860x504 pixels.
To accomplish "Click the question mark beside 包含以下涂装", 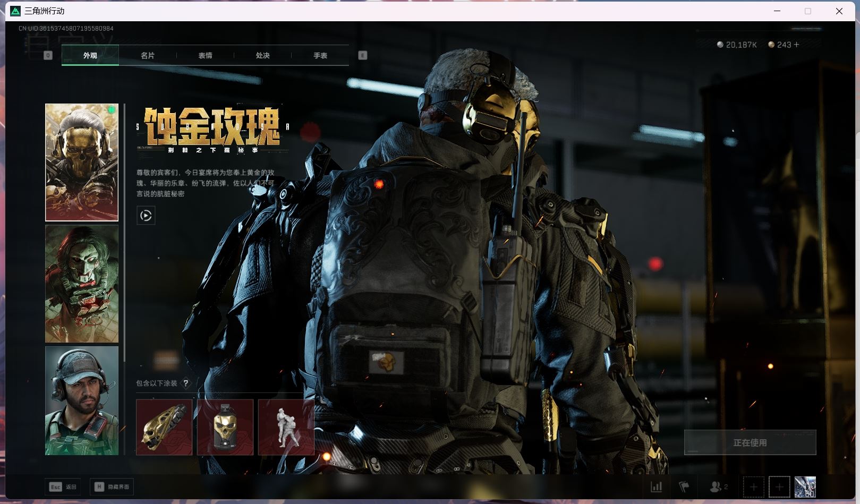I will 185,383.
